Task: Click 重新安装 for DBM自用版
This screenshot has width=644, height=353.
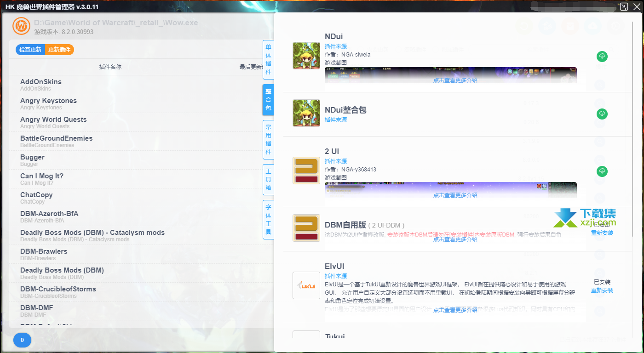Action: [x=602, y=233]
